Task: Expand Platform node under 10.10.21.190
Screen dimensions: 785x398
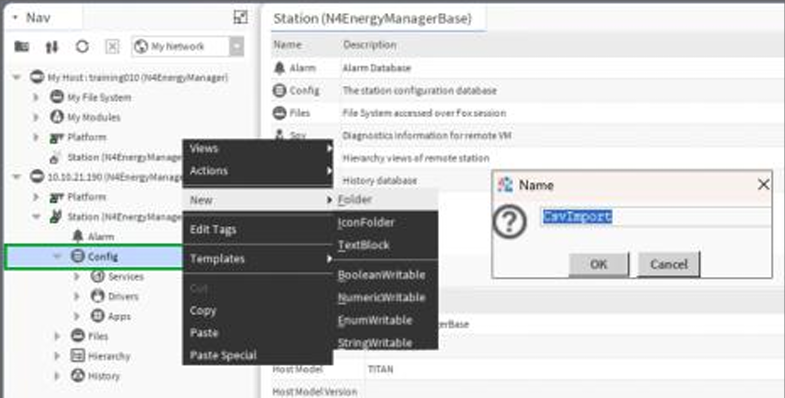Action: 36,197
